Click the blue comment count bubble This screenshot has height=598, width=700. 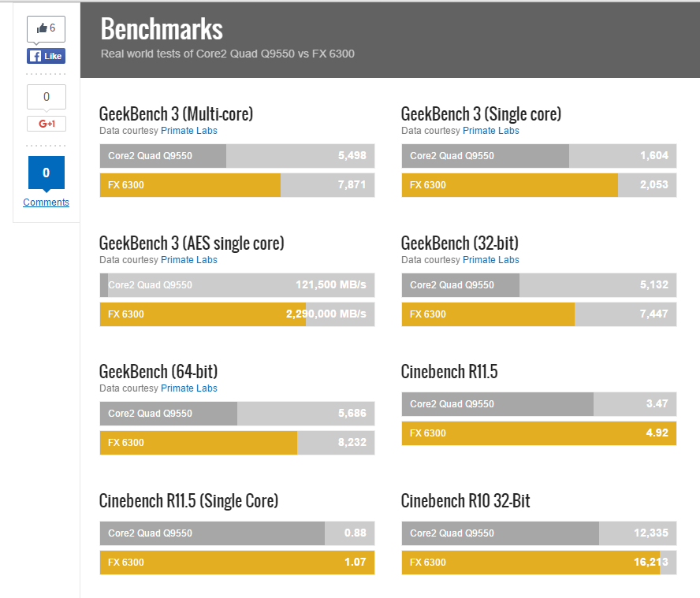47,173
